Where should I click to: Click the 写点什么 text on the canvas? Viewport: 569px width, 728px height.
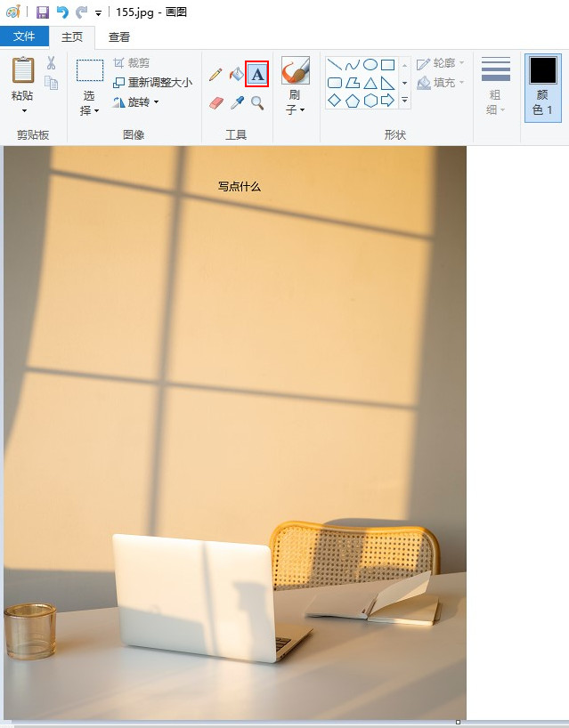click(240, 187)
